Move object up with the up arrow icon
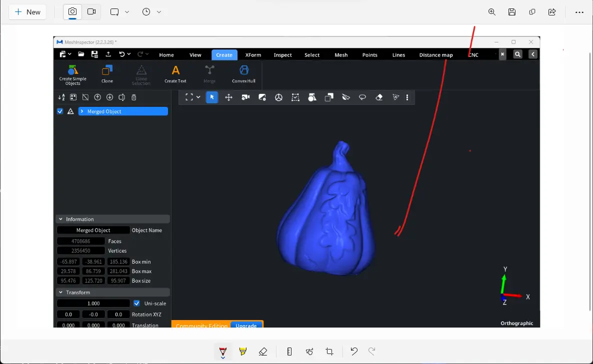This screenshot has width=593, height=364. click(x=97, y=97)
